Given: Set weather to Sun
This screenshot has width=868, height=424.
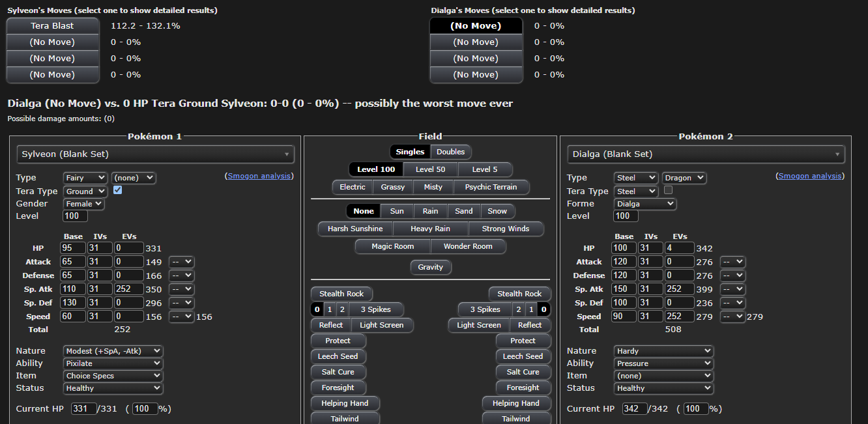Looking at the screenshot, I should 397,211.
